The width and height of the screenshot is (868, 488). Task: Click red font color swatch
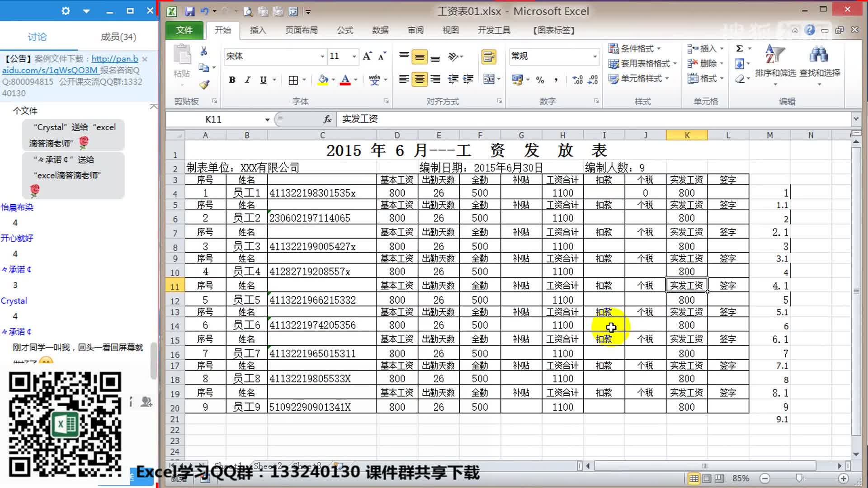pyautogui.click(x=345, y=80)
